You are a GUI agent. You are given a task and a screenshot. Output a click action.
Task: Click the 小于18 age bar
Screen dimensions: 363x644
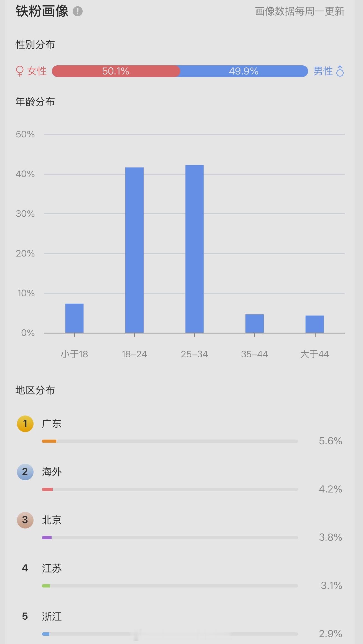click(x=74, y=318)
